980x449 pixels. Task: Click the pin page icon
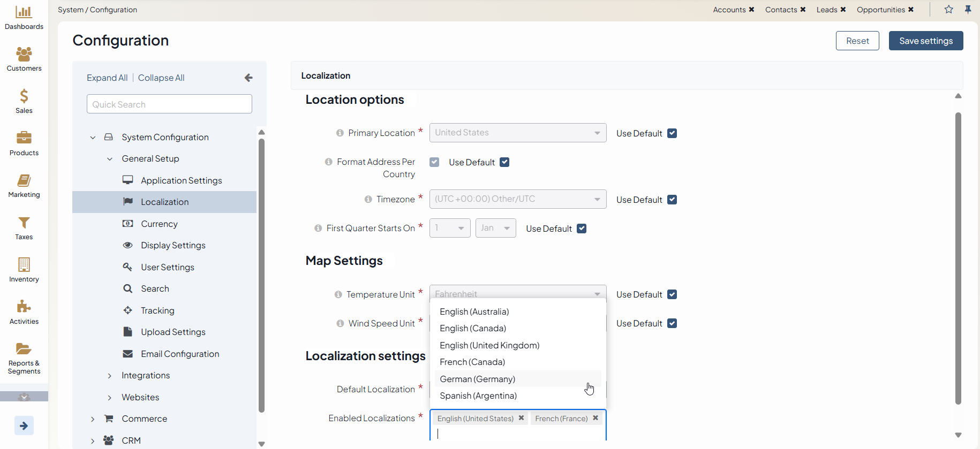[968, 10]
